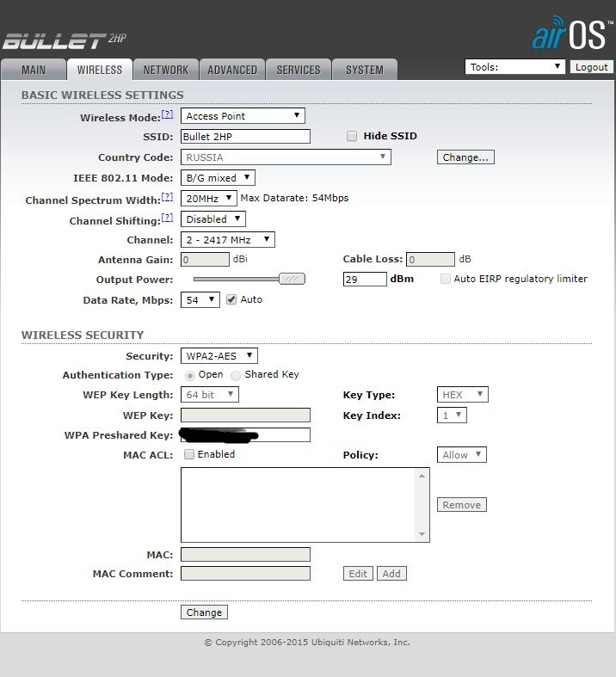Open the Policy Allow dropdown
The height and width of the screenshot is (677, 616).
(461, 455)
